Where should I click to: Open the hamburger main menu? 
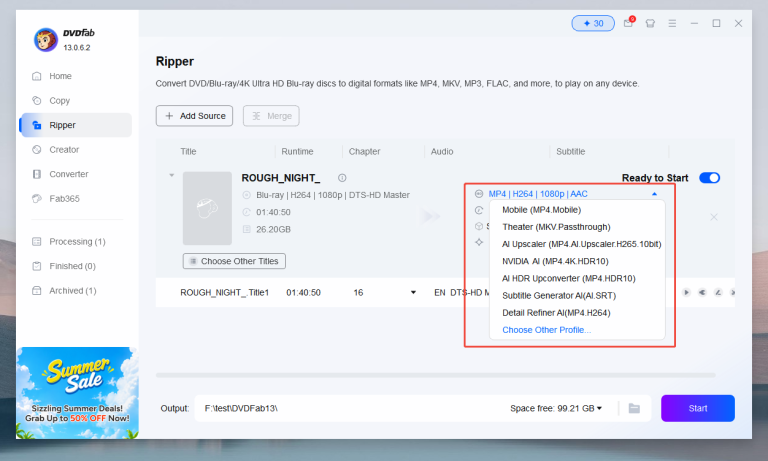(x=672, y=23)
